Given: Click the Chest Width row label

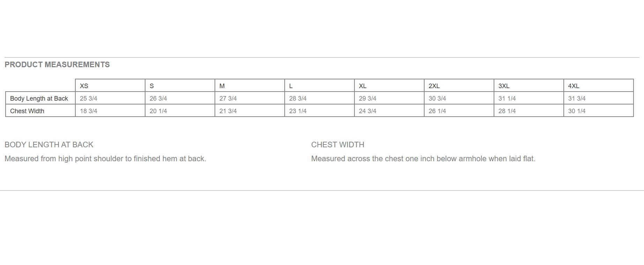Looking at the screenshot, I should (x=27, y=111).
